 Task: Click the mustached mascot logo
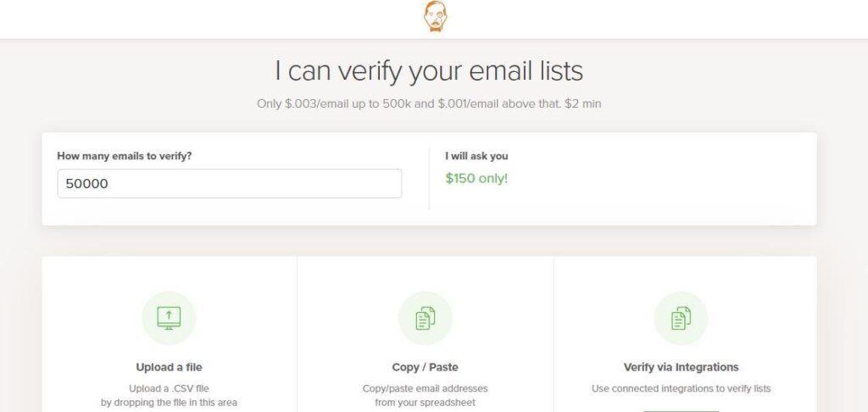tap(435, 16)
